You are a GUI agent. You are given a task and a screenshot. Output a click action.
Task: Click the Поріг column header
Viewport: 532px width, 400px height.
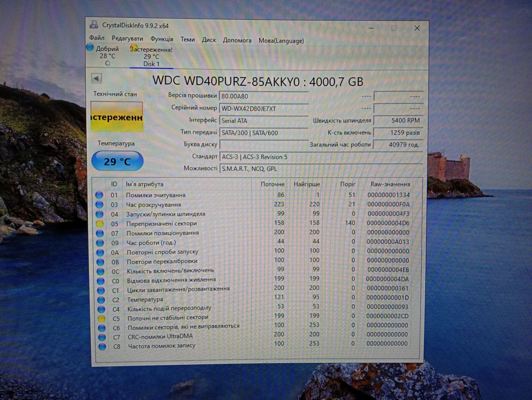(x=348, y=184)
